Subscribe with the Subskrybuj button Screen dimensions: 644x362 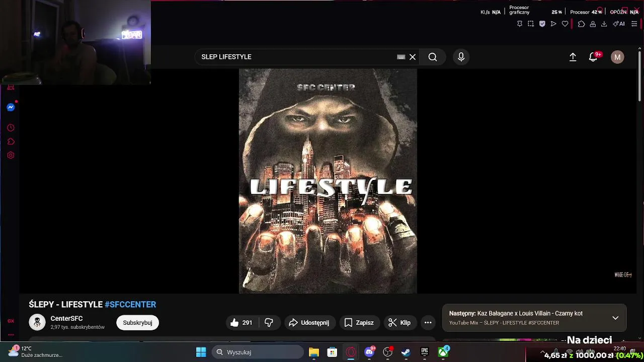(x=137, y=323)
